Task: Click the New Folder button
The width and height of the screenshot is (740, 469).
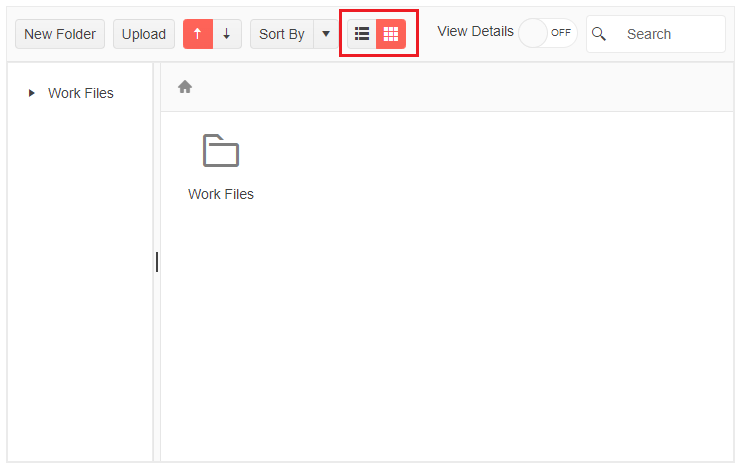Action: [60, 34]
